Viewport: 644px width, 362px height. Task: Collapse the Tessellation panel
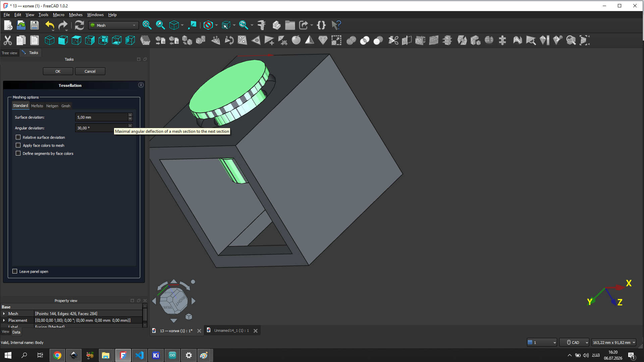click(141, 85)
